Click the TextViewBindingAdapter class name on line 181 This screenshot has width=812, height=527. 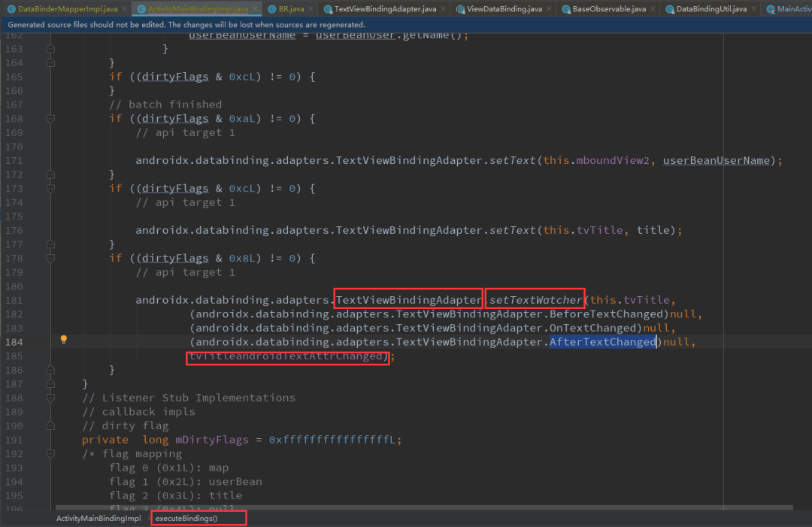coord(409,300)
